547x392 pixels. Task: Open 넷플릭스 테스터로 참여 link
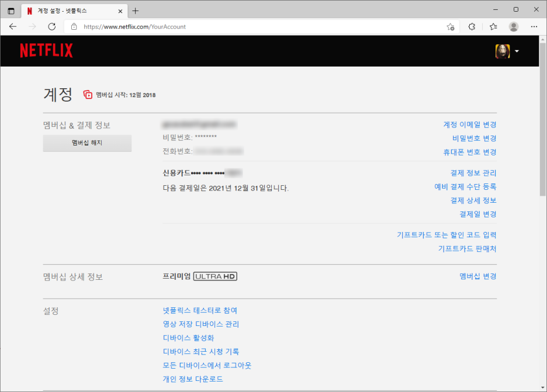click(200, 310)
